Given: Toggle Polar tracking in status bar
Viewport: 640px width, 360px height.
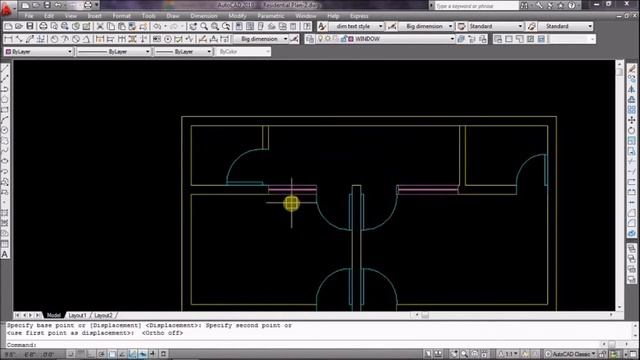Looking at the screenshot, I should coord(102,354).
